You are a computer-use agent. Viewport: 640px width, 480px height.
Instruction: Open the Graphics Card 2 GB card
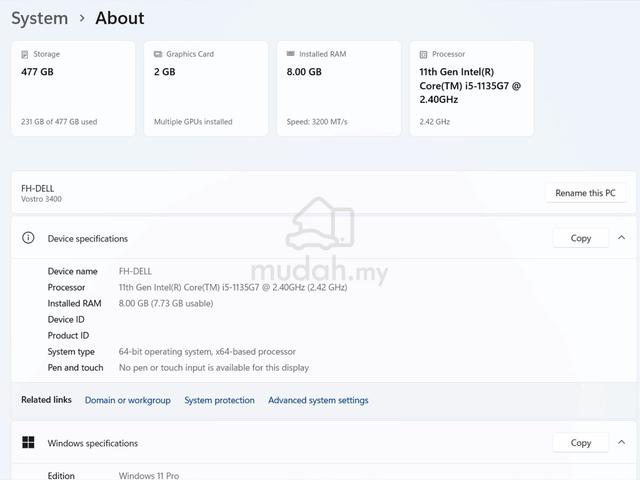click(x=206, y=88)
